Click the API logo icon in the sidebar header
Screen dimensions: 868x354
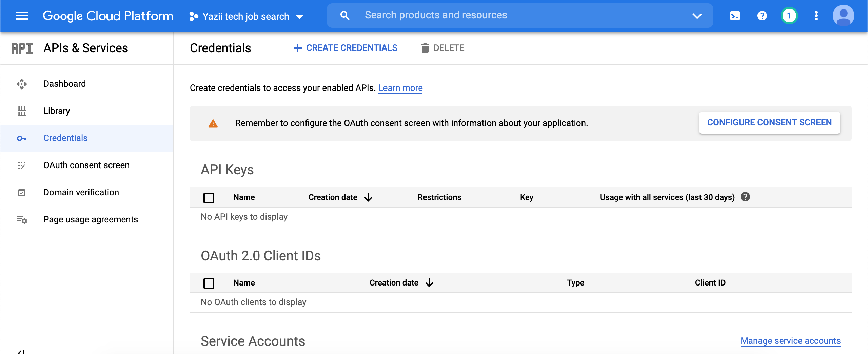[x=22, y=48]
